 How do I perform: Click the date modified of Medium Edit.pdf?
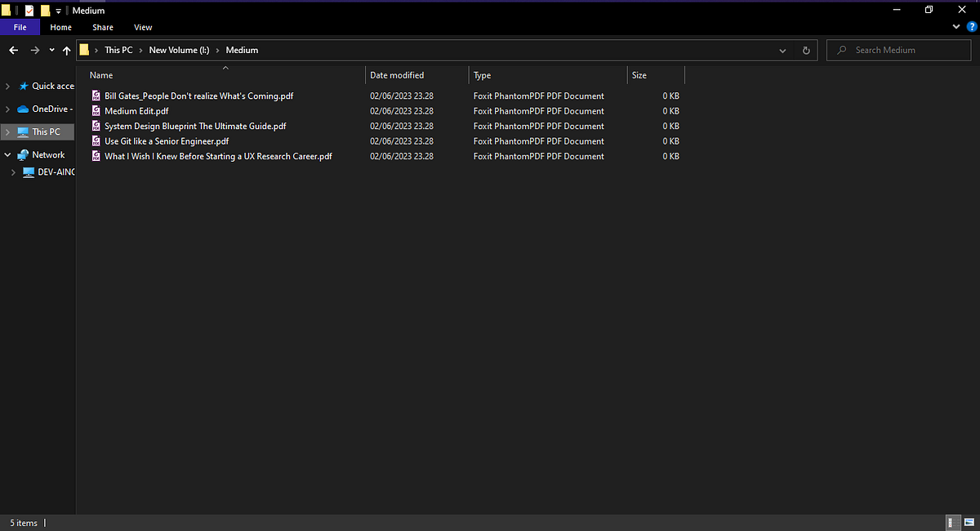pos(402,111)
